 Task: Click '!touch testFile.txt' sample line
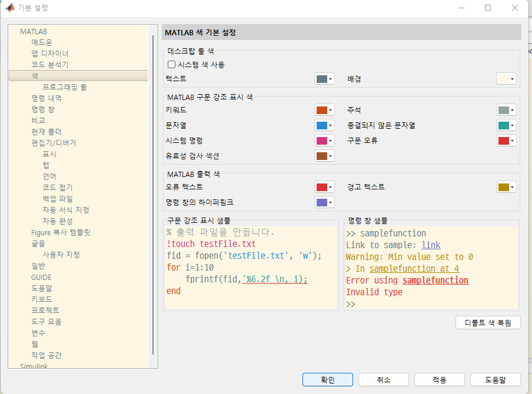click(x=211, y=244)
